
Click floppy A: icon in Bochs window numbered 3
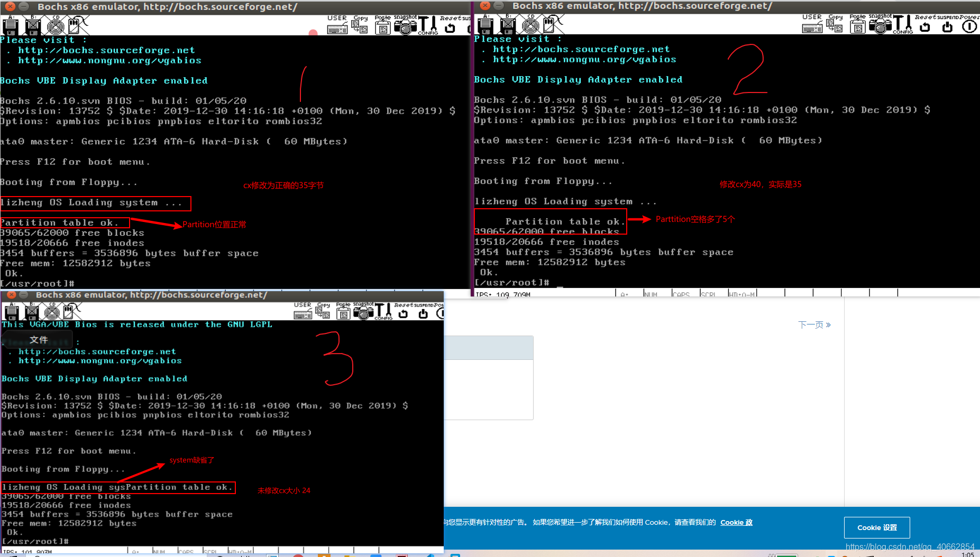coord(11,312)
